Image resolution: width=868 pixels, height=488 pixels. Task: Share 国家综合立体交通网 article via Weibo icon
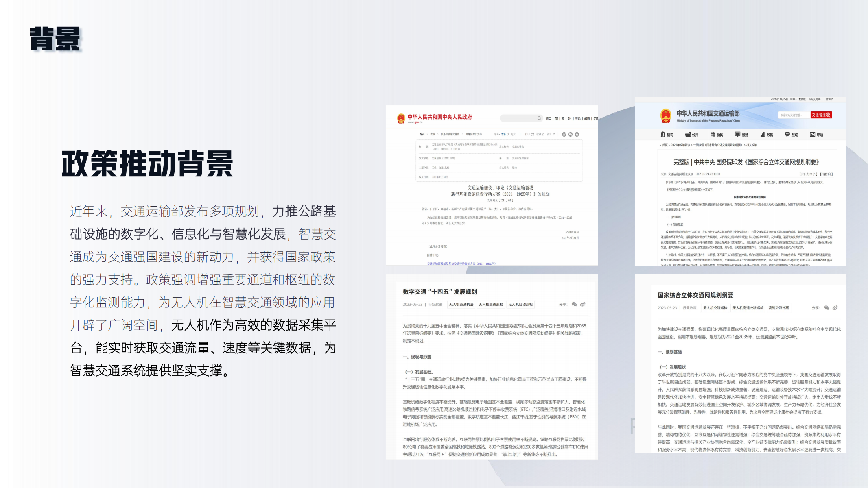pyautogui.click(x=835, y=308)
